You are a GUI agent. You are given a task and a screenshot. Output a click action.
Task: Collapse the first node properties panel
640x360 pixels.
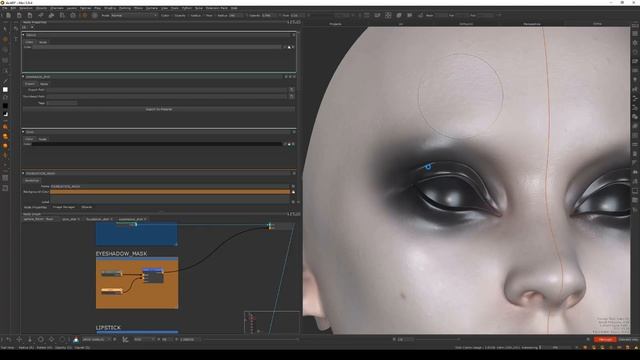point(23,35)
